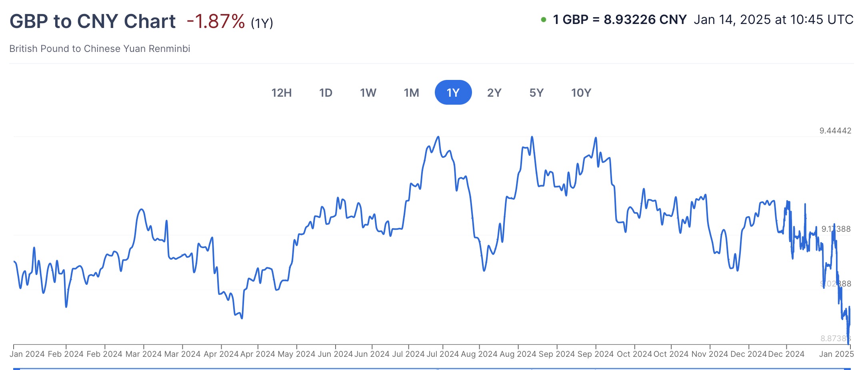Select the 1D time range
The height and width of the screenshot is (370, 868).
(x=326, y=93)
